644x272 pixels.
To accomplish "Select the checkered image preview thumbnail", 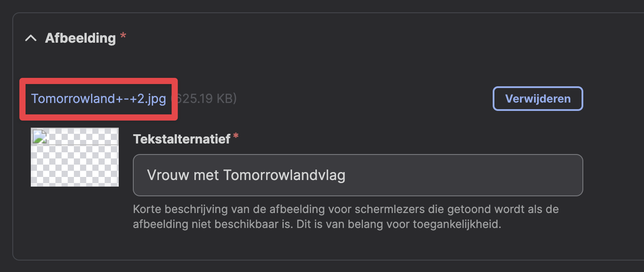I will (x=75, y=157).
